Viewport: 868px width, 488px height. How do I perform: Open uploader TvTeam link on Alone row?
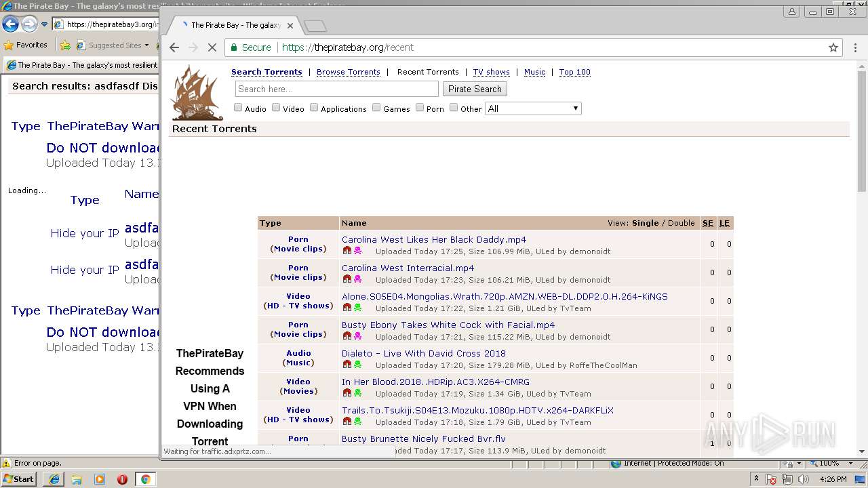tap(575, 308)
